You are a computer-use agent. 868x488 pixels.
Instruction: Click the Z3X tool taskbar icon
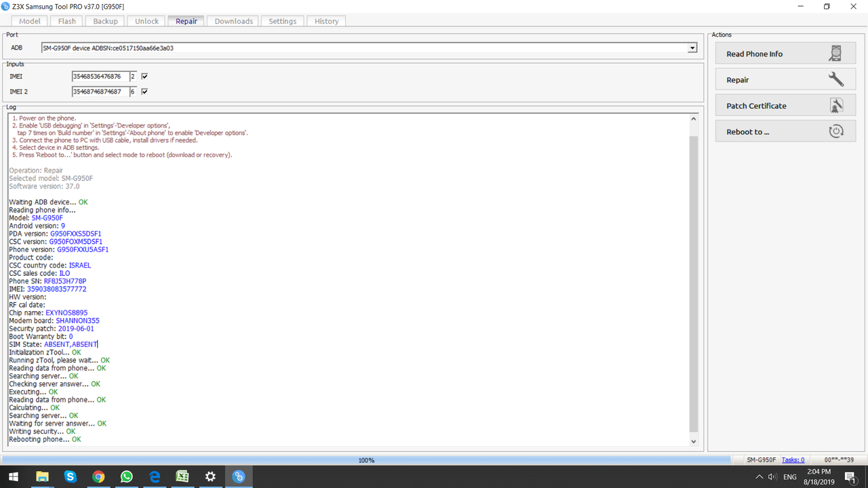click(238, 476)
